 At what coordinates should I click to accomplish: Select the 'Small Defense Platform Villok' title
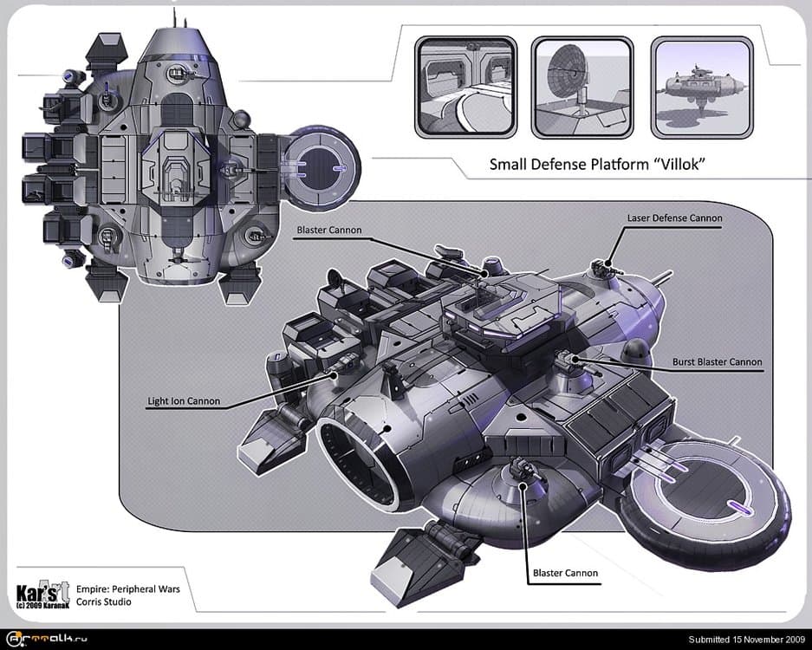[x=599, y=163]
